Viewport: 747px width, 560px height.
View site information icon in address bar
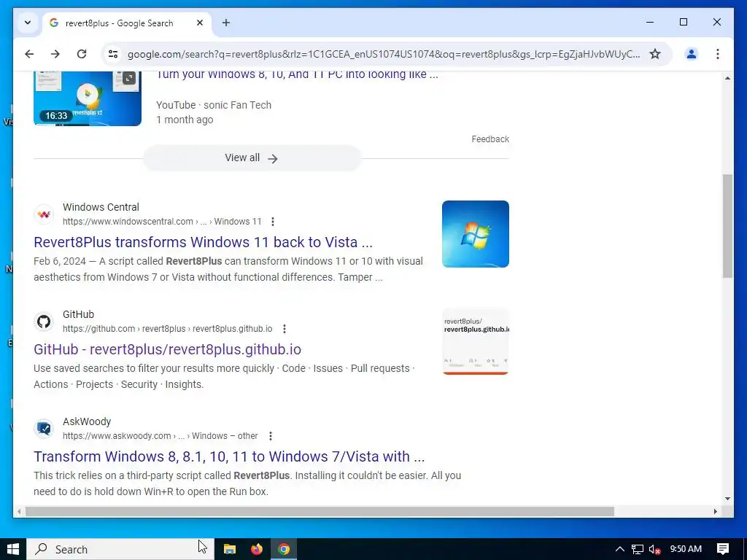pyautogui.click(x=113, y=54)
